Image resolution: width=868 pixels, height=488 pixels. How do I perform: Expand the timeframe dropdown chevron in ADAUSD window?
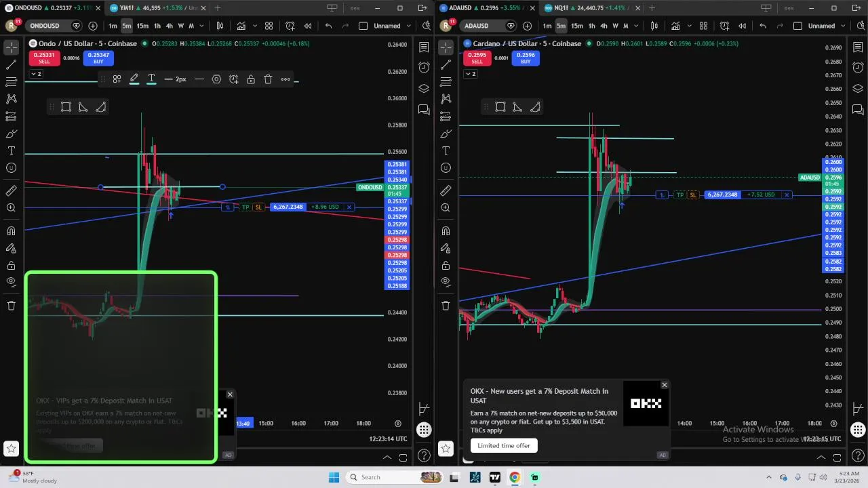coord(636,26)
